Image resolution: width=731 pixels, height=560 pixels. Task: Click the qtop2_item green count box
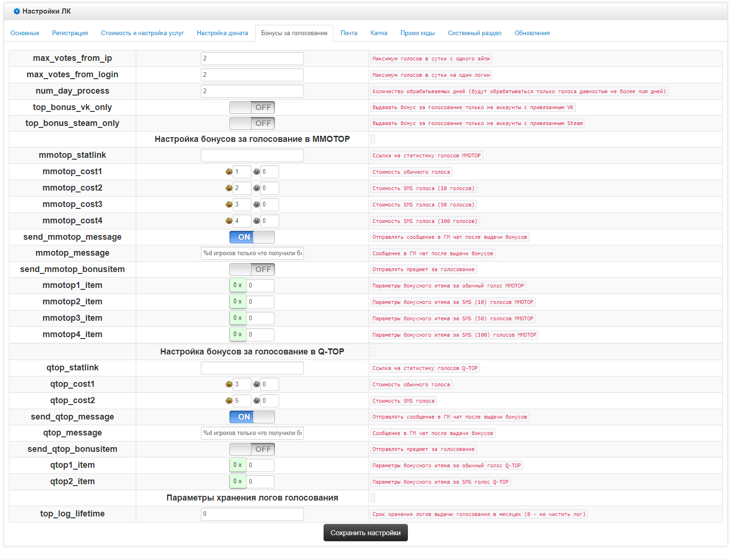[x=238, y=481]
